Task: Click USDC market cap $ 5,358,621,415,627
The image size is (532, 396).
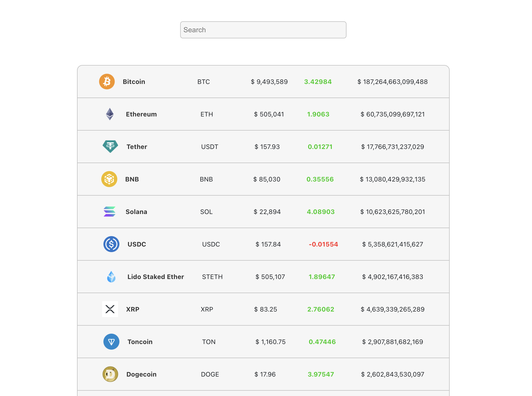Action: click(393, 244)
